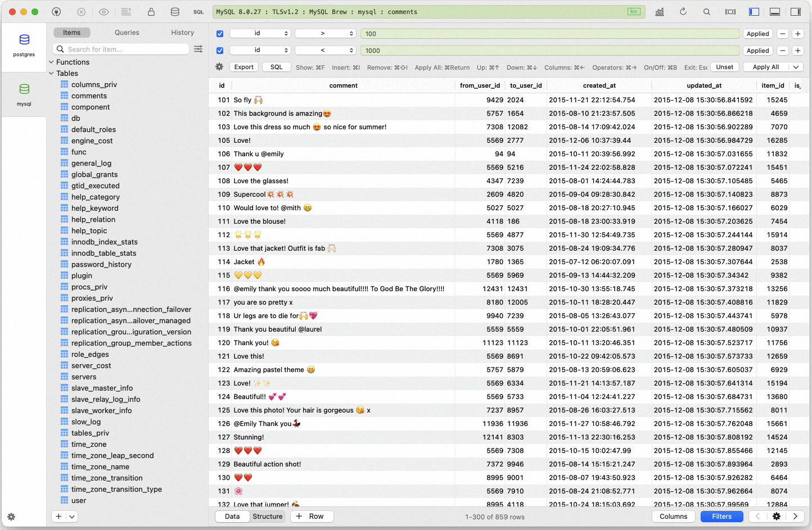This screenshot has width=812, height=530.
Task: Click the split-view icon in toolbar
Action: coord(730,12)
